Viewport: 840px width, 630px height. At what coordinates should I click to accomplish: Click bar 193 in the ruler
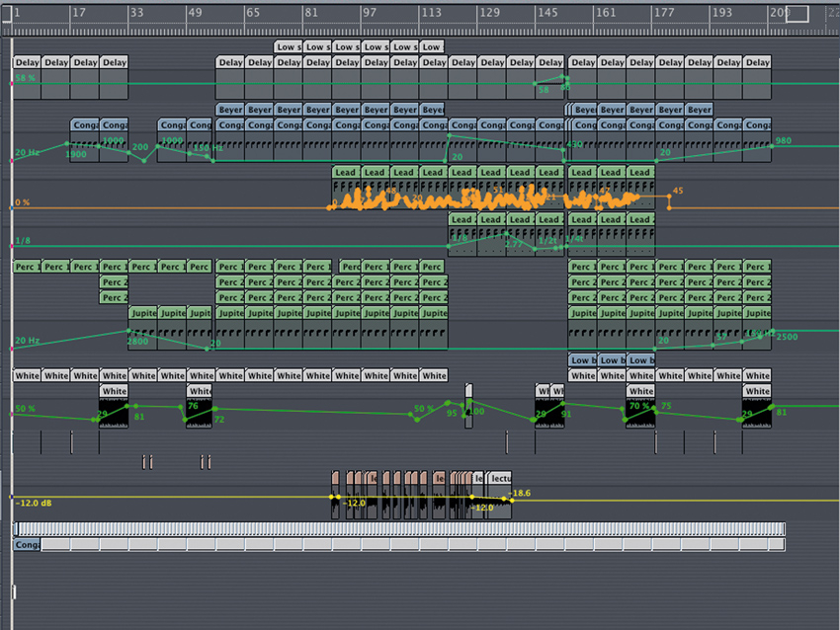[x=722, y=12]
